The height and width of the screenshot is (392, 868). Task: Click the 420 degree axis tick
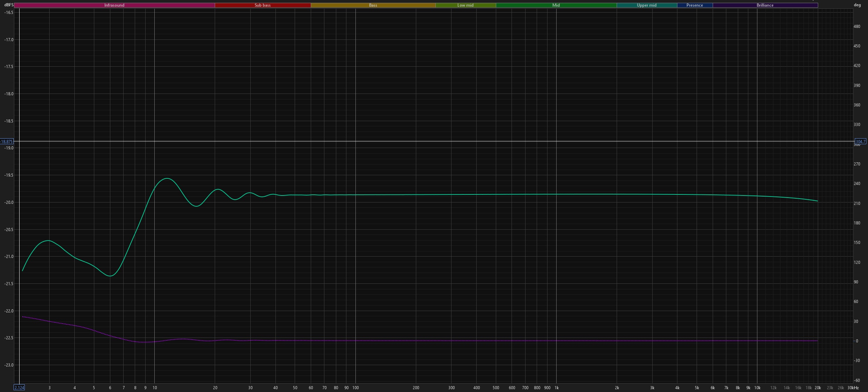pyautogui.click(x=857, y=66)
